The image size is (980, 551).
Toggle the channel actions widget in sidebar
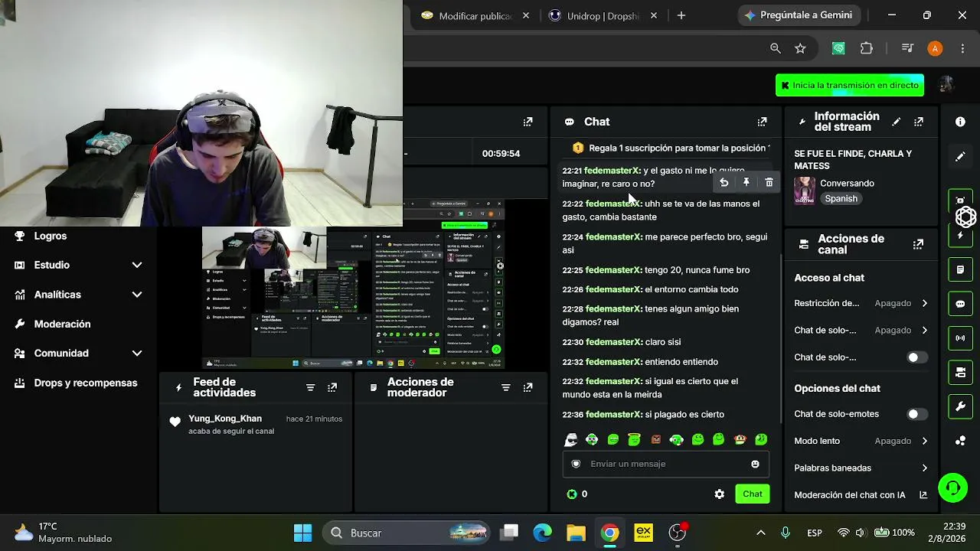960,373
